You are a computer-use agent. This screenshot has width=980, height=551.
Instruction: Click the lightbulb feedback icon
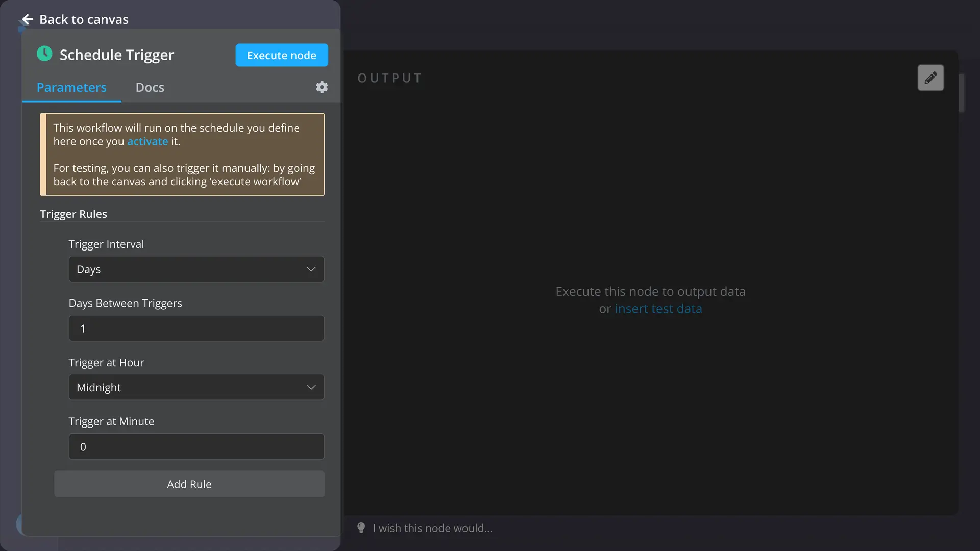pos(361,528)
